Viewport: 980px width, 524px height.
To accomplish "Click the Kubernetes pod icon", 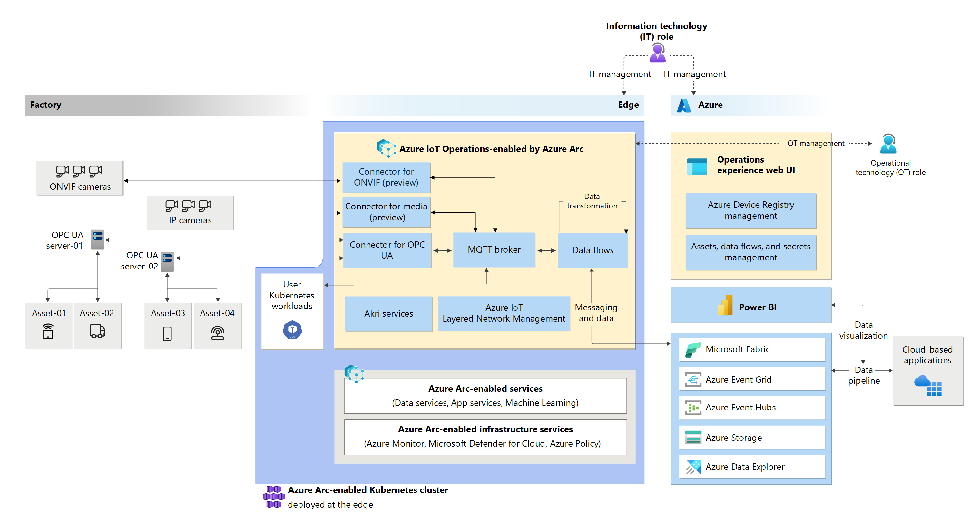I will 292,330.
